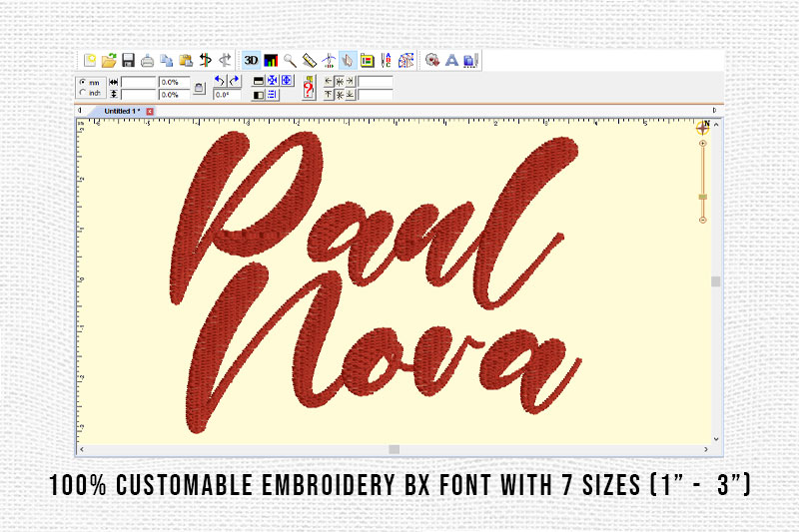This screenshot has height=532, width=799.
Task: Create a new design page
Action: coord(90,61)
